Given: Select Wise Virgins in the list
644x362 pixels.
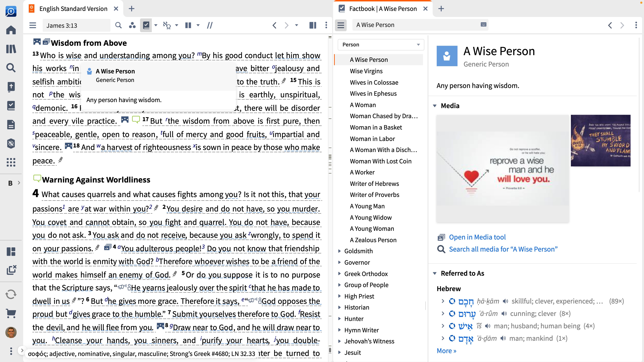Looking at the screenshot, I should tap(366, 71).
